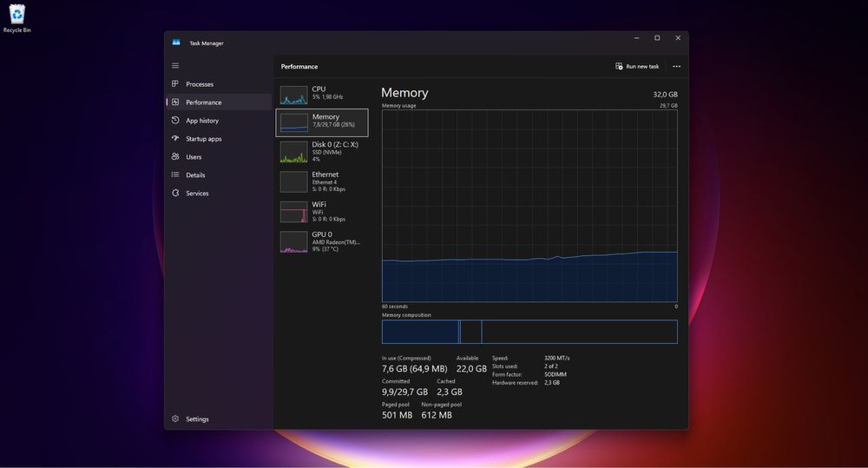Click the Performance page header
The width and height of the screenshot is (868, 468).
click(x=299, y=67)
